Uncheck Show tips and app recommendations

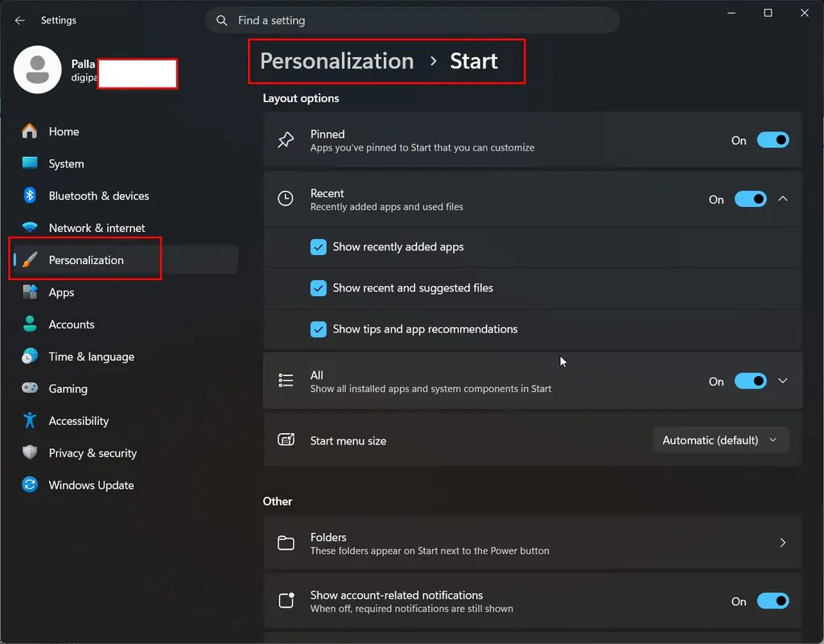pos(319,329)
